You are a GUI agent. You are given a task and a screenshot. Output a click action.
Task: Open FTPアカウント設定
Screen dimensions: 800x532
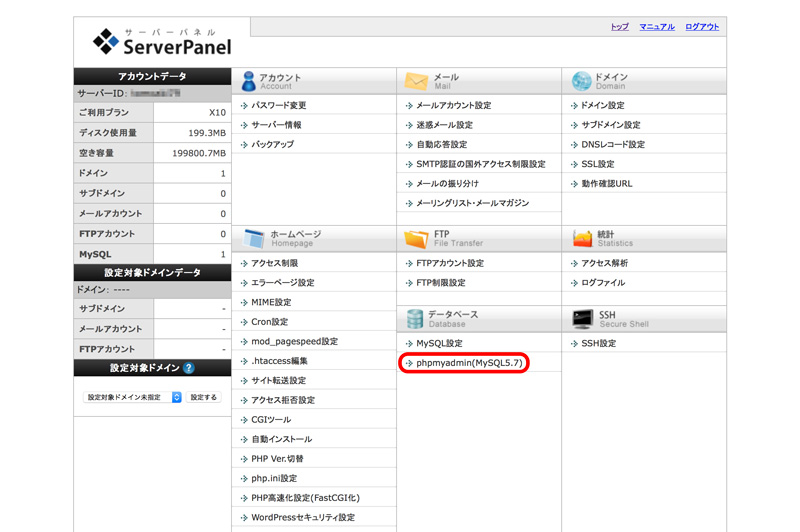[x=449, y=263]
